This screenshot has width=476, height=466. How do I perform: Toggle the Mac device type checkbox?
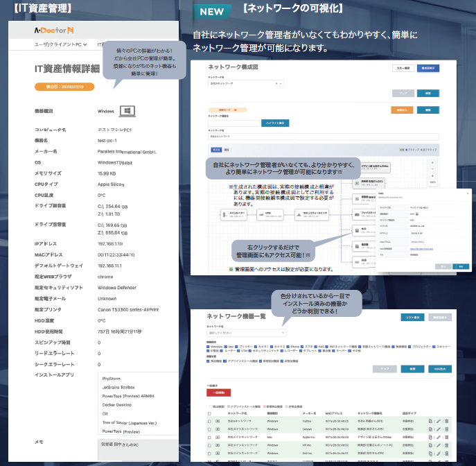pyautogui.click(x=227, y=345)
